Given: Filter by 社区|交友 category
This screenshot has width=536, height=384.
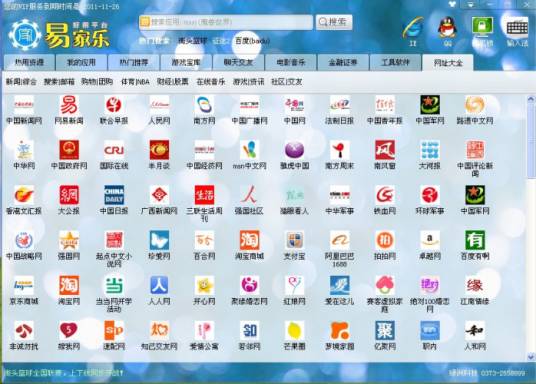Looking at the screenshot, I should (287, 82).
